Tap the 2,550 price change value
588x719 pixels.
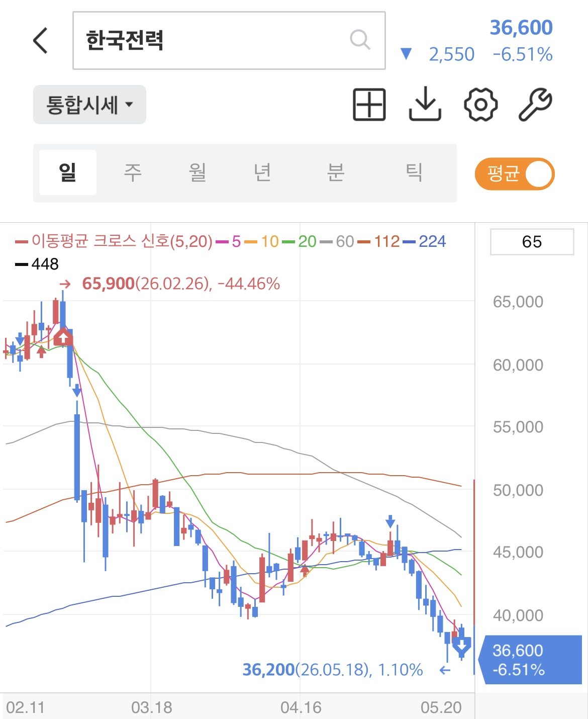[451, 54]
